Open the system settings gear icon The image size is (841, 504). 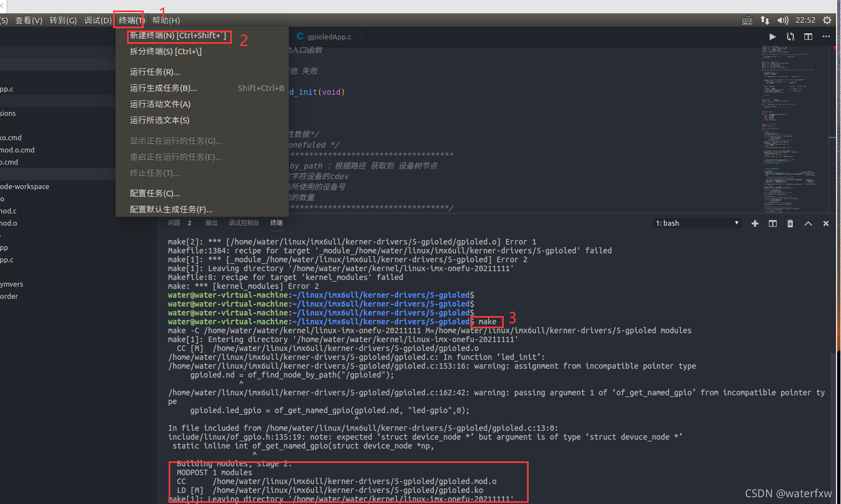point(827,20)
